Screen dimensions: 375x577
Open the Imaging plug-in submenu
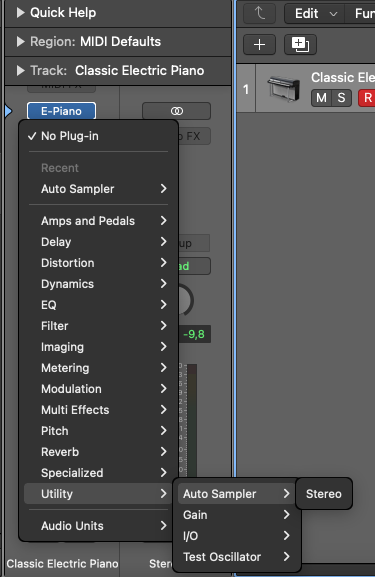98,347
